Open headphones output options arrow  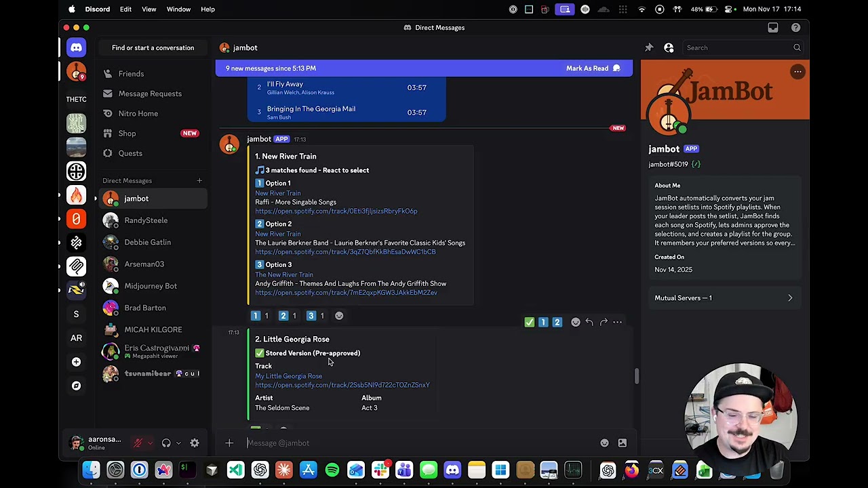click(x=178, y=443)
